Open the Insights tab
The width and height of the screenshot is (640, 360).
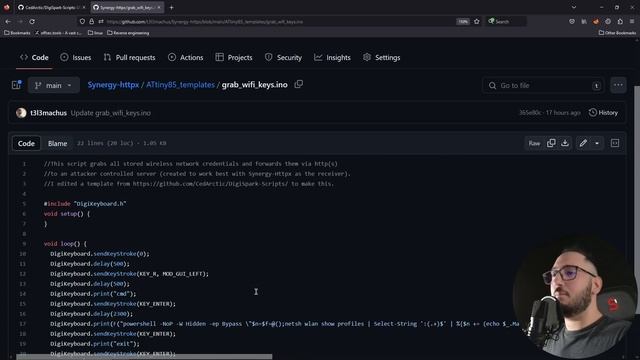tap(332, 58)
